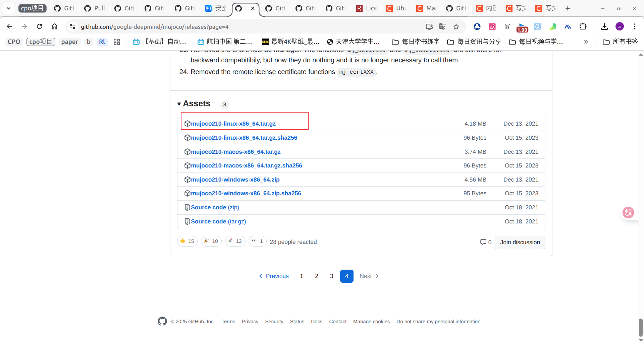The image size is (644, 344).
Task: Download mujoco210-windows-x86_64.zip
Action: click(235, 180)
